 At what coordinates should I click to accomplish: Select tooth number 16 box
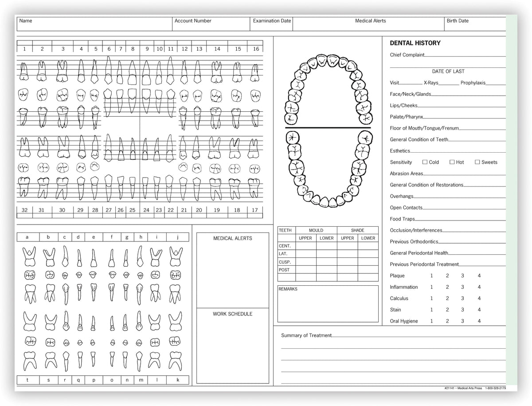256,49
